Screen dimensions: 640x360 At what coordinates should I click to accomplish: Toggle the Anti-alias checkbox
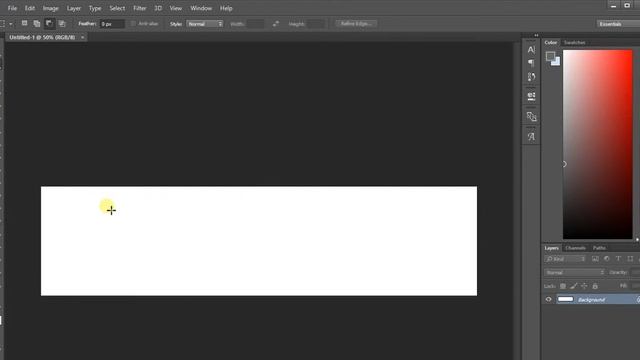click(133, 24)
